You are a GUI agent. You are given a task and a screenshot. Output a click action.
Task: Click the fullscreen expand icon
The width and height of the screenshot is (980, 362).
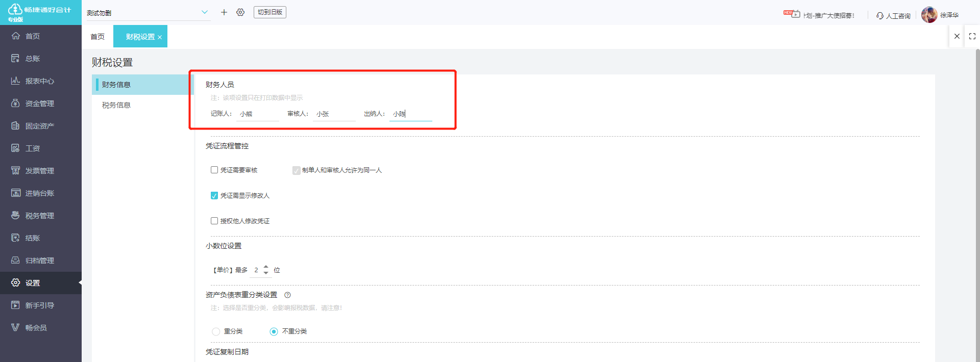[972, 36]
